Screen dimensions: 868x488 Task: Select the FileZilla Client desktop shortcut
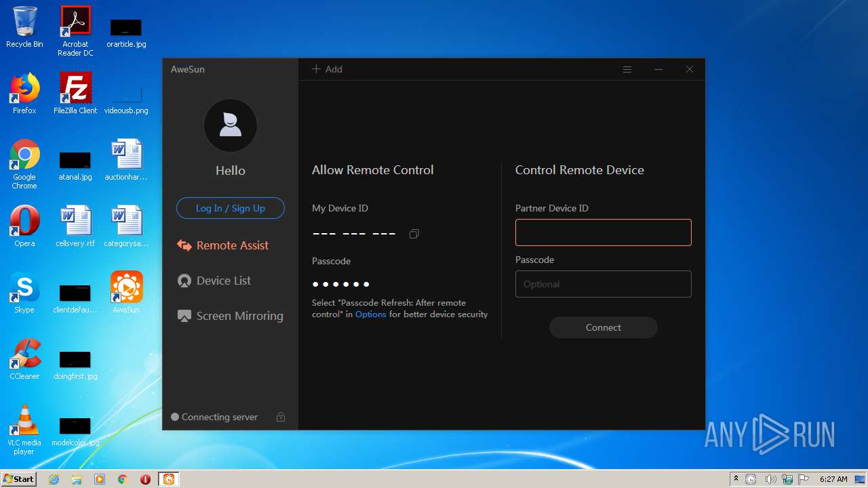[75, 94]
